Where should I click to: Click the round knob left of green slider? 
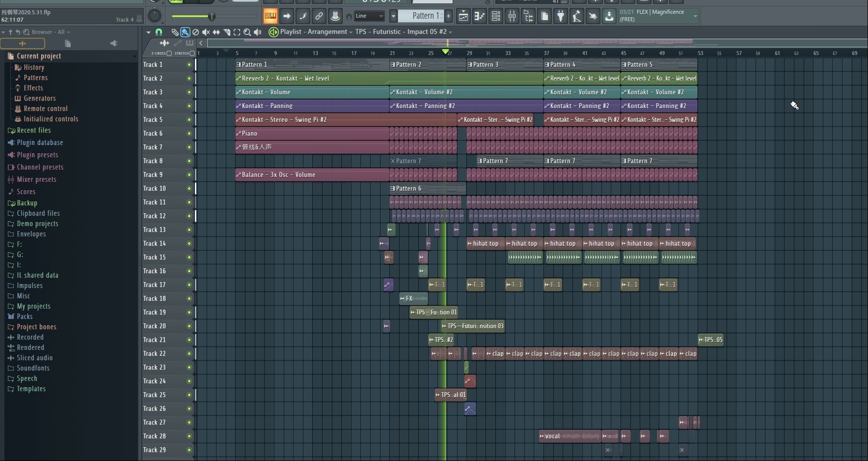click(155, 16)
